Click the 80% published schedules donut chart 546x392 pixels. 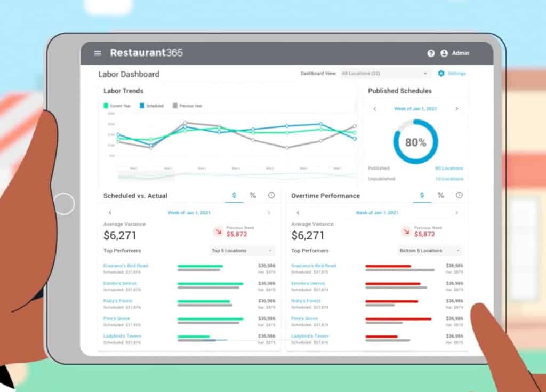tap(415, 142)
